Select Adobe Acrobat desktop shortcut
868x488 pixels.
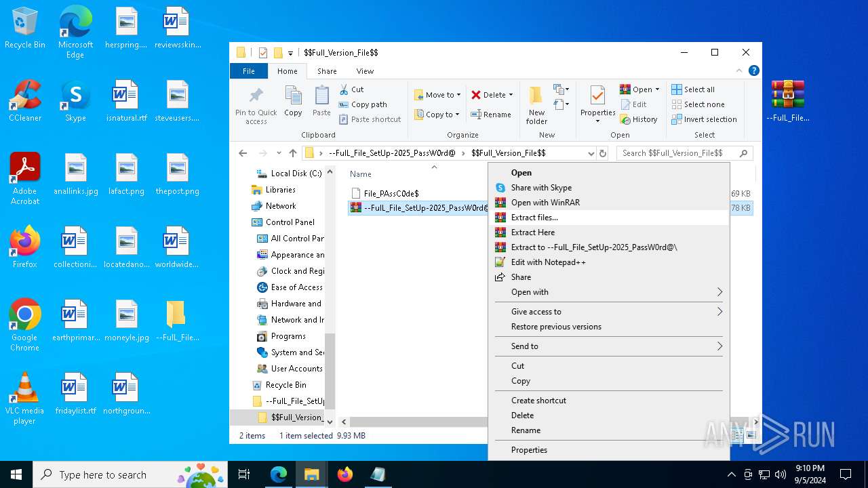tap(25, 179)
